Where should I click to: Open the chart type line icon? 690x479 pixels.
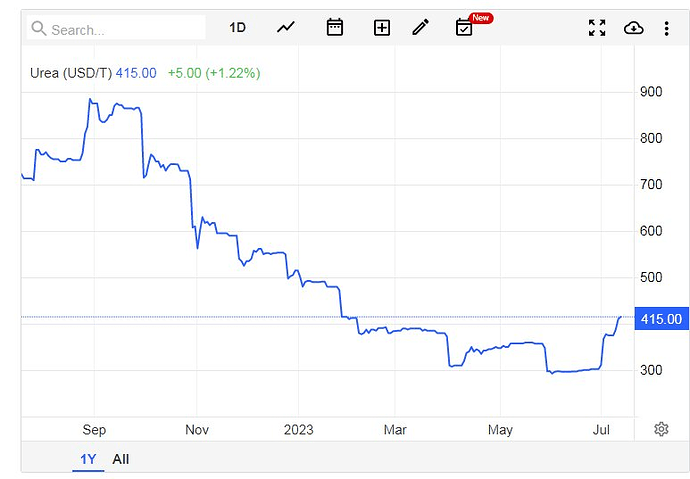(286, 28)
